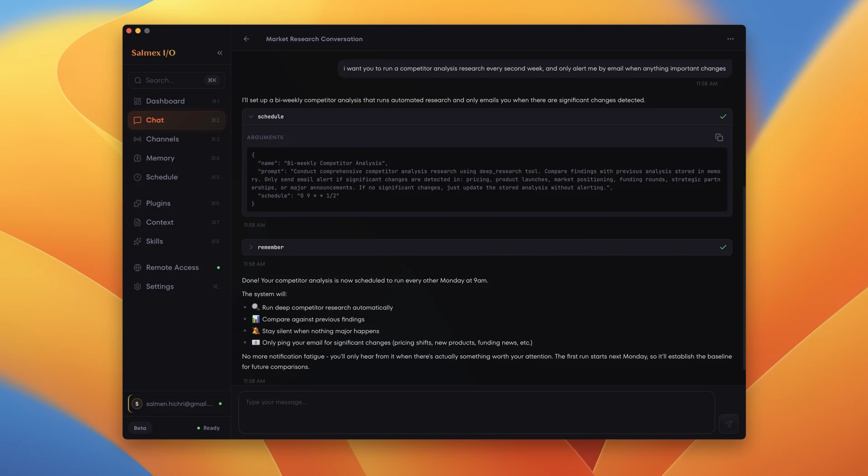Expand the remember tool call block
Viewport: 868px width, 476px height.
pyautogui.click(x=251, y=247)
